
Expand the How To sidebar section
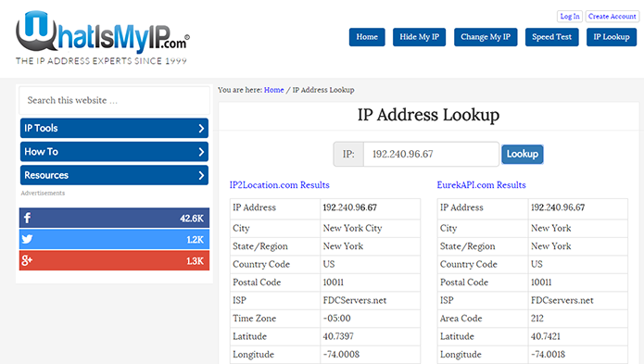[114, 152]
